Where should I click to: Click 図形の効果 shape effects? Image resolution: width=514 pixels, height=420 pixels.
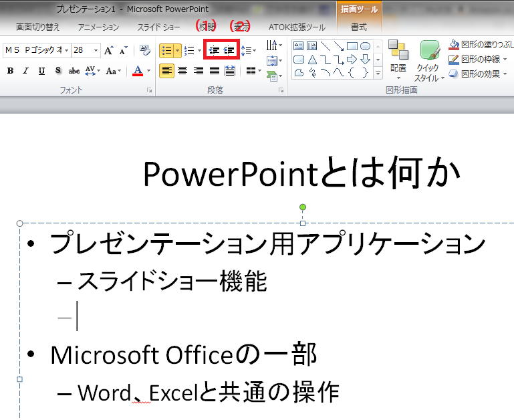pos(478,74)
